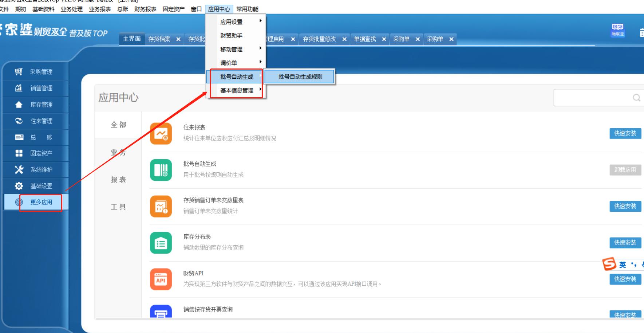Open the 财贸助手 menu entry
Screen dimensions: 644x333
(231, 35)
